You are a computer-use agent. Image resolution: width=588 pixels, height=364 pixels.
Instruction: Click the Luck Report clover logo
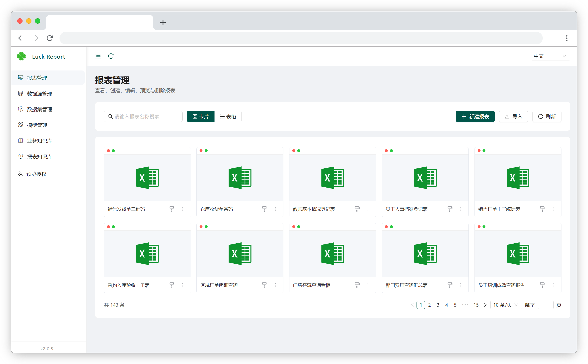click(x=21, y=56)
